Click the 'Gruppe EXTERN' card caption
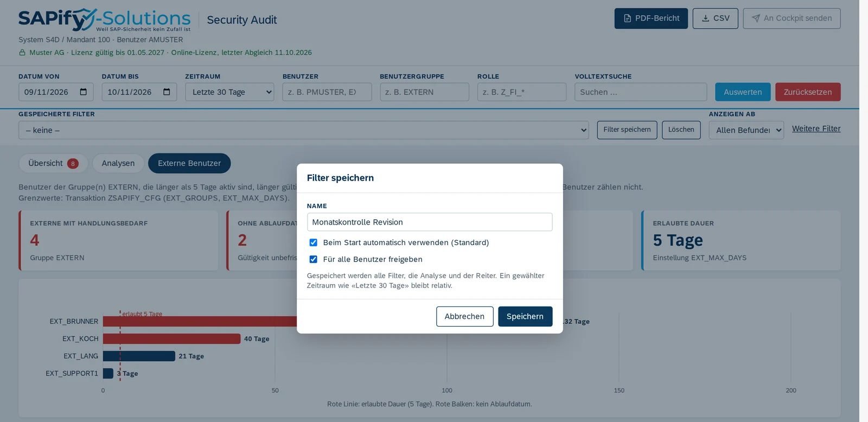This screenshot has width=868, height=422. click(57, 258)
